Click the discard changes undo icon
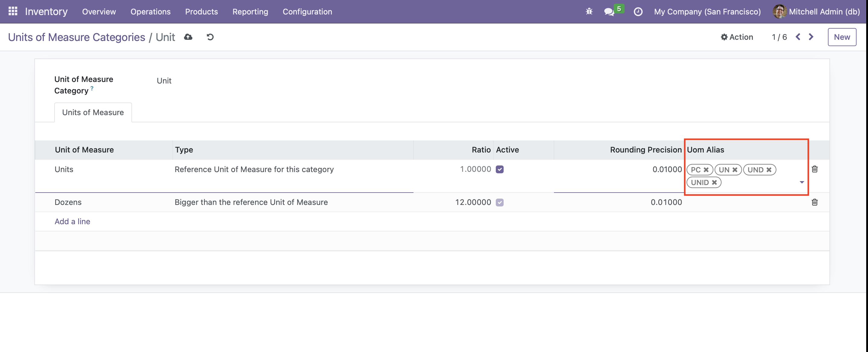 point(210,37)
